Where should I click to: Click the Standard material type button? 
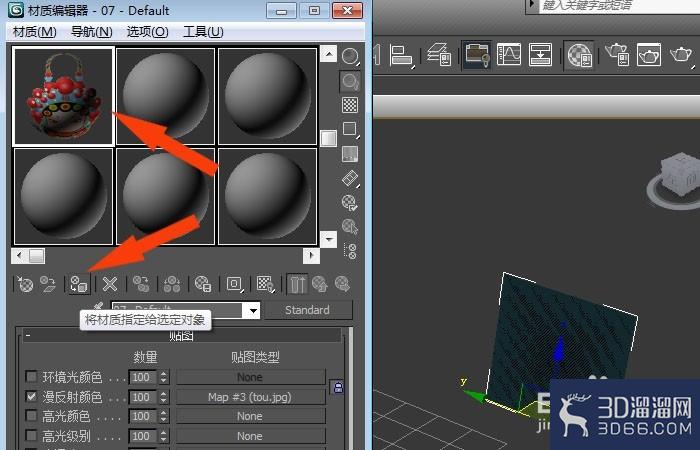pyautogui.click(x=308, y=310)
